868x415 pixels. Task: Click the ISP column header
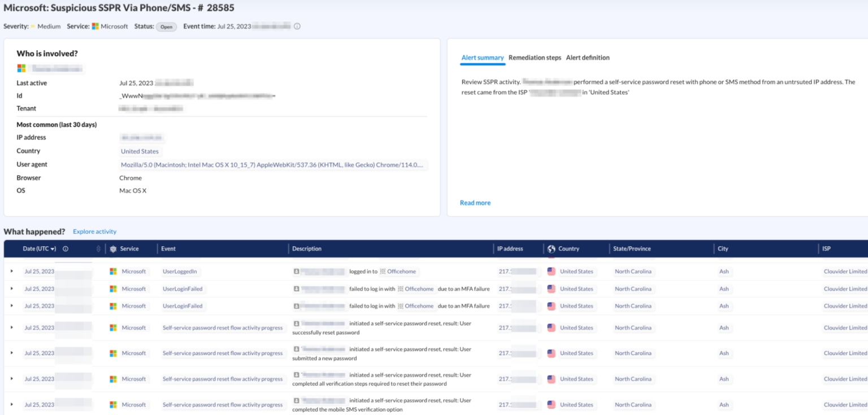tap(827, 249)
